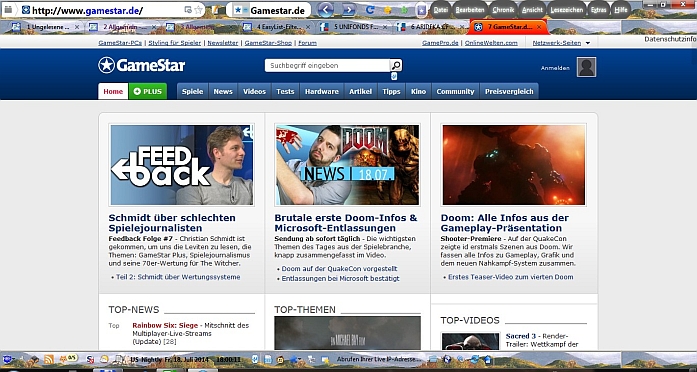Viewport: 697px width, 372px height.
Task: Bookmark the page with the star icon
Action: tap(199, 9)
